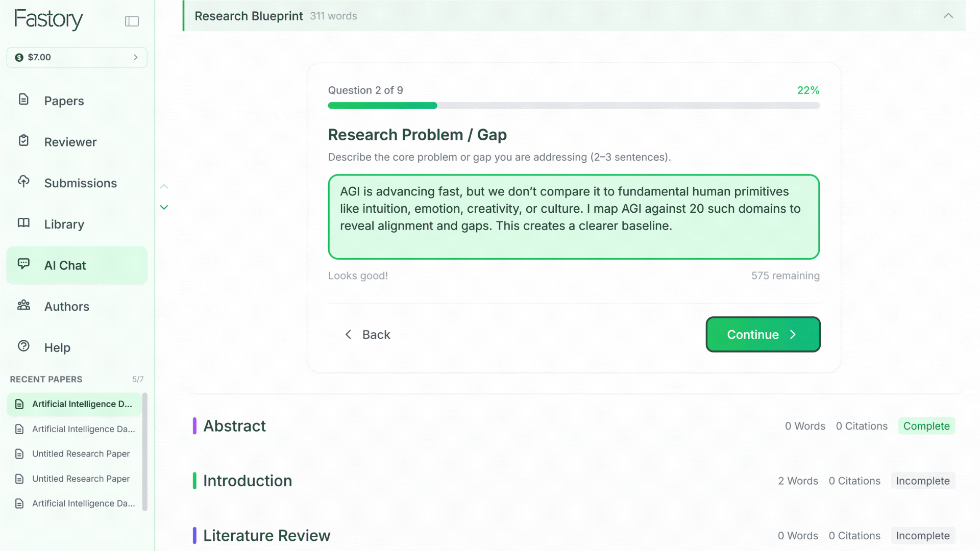
Task: Click the Help question mark icon
Action: (x=23, y=346)
